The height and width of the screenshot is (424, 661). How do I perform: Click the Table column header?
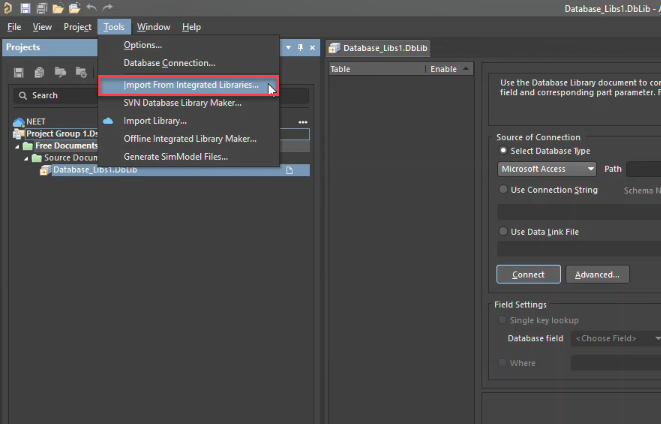coord(376,69)
